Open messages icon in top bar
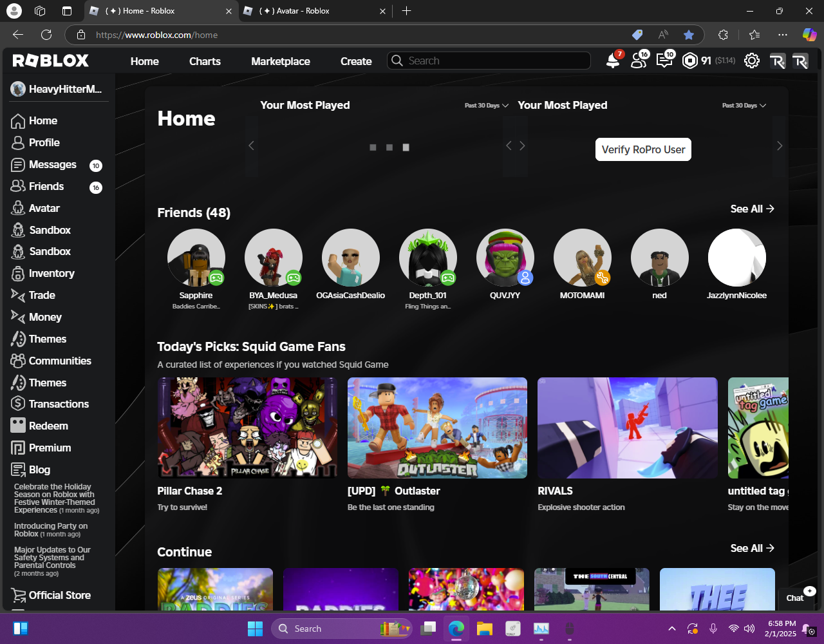Viewport: 824px width, 644px height. point(664,61)
